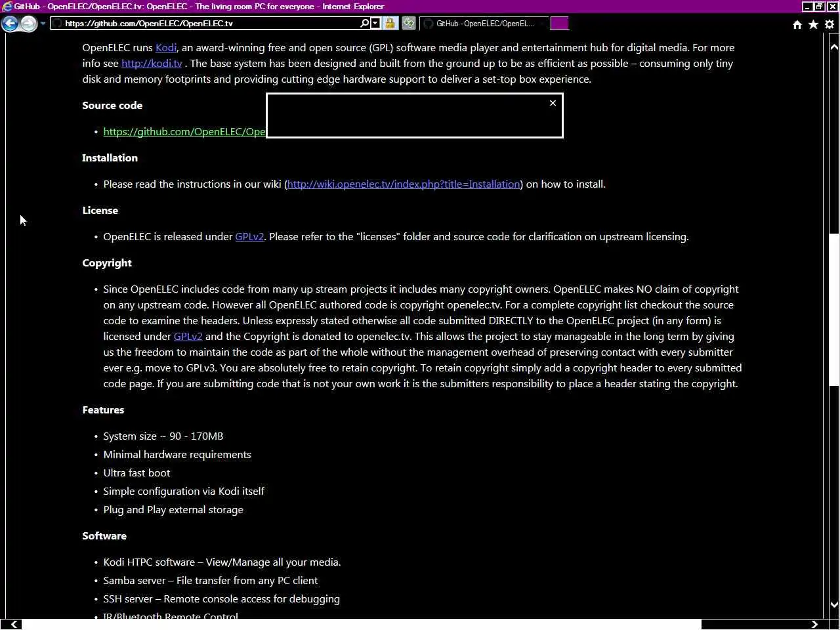This screenshot has width=840, height=630.
Task: Select the GitHub - OpenELEC tab
Action: [x=484, y=23]
